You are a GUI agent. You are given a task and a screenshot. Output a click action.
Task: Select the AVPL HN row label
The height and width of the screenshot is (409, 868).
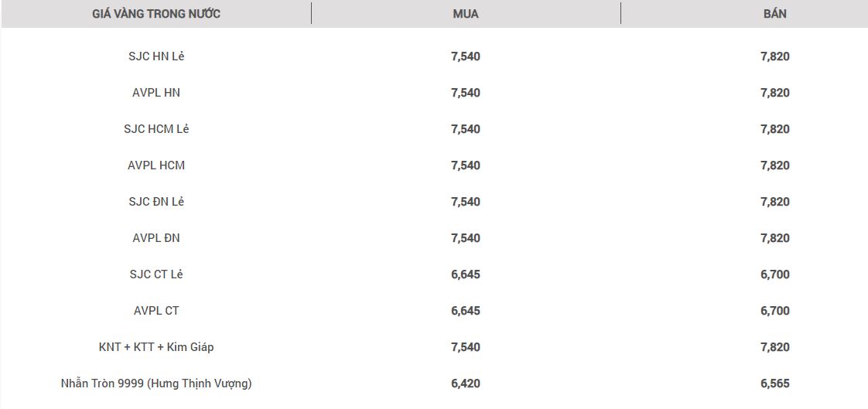(156, 93)
